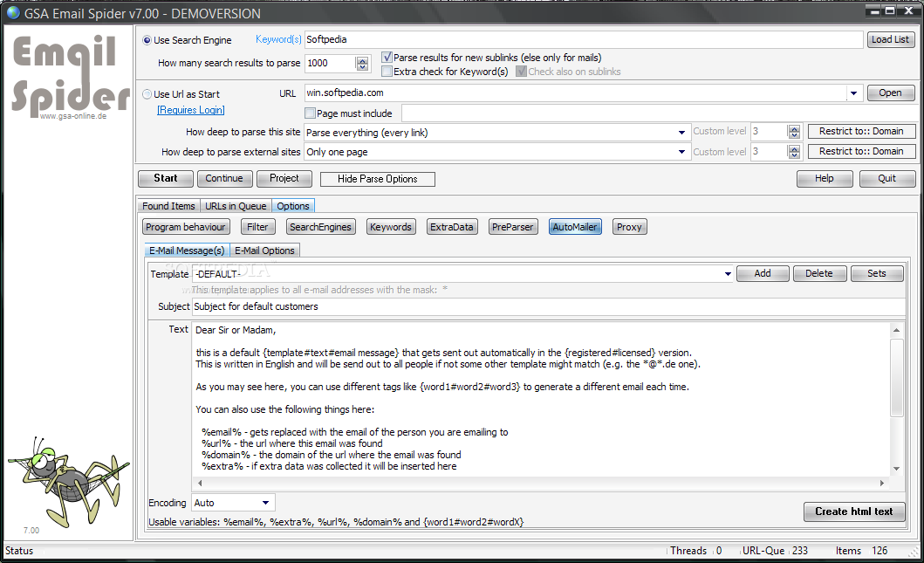Add a new email template

pyautogui.click(x=763, y=273)
